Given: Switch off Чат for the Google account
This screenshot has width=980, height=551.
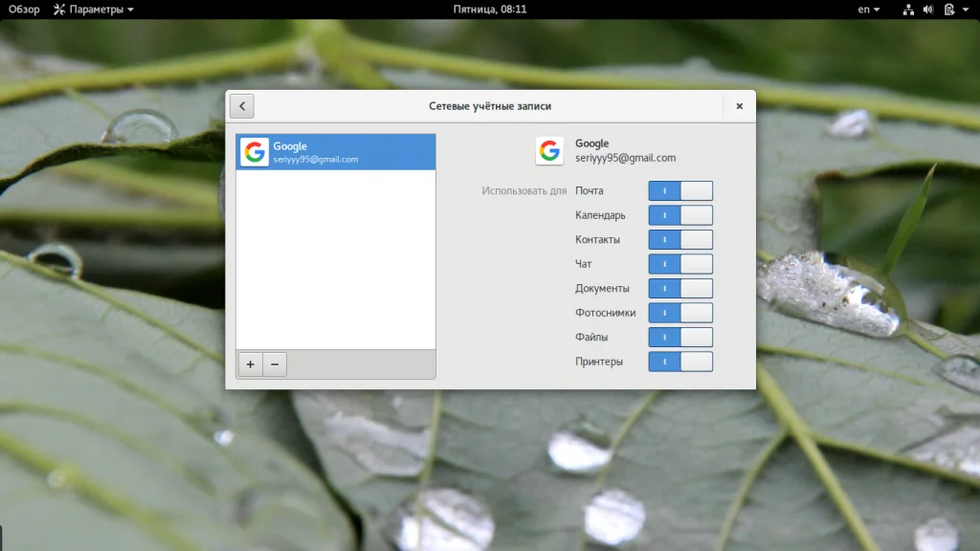Looking at the screenshot, I should (680, 264).
